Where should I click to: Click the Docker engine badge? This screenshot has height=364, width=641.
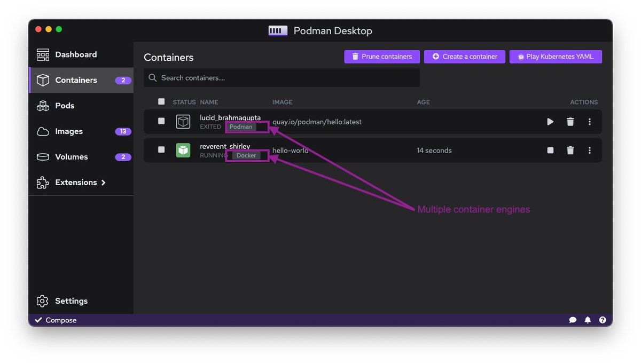(x=246, y=156)
